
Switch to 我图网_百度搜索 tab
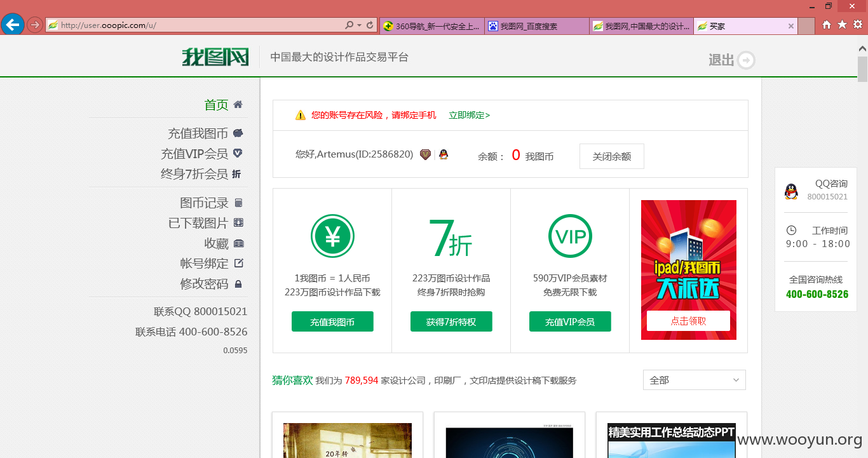pos(537,26)
